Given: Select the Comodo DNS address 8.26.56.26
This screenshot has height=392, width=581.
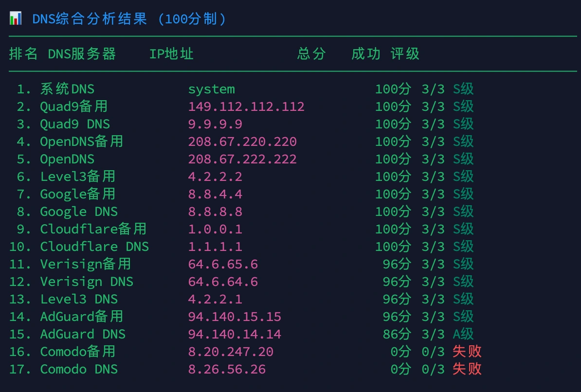Looking at the screenshot, I should coord(227,370).
